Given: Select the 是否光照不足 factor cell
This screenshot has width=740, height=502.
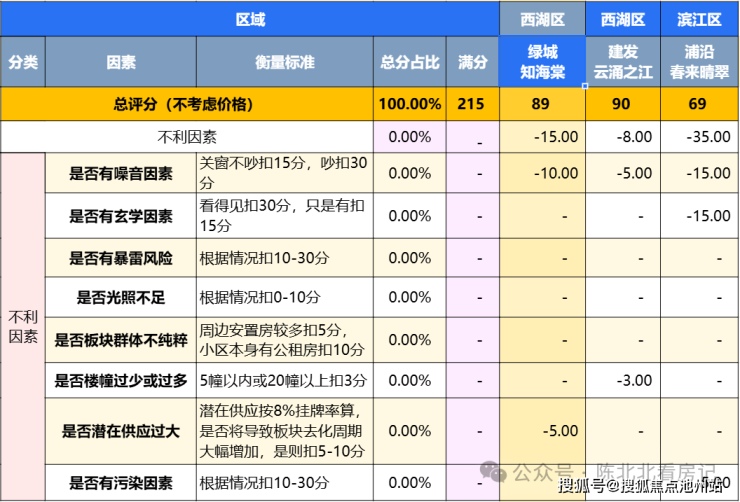Looking at the screenshot, I should [x=121, y=297].
